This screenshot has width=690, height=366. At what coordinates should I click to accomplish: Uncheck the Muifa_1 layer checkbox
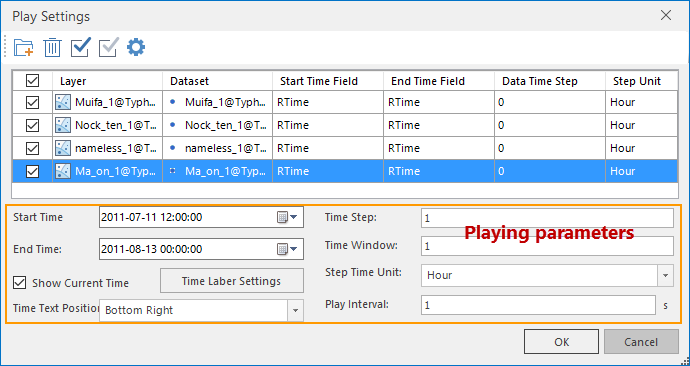[33, 102]
